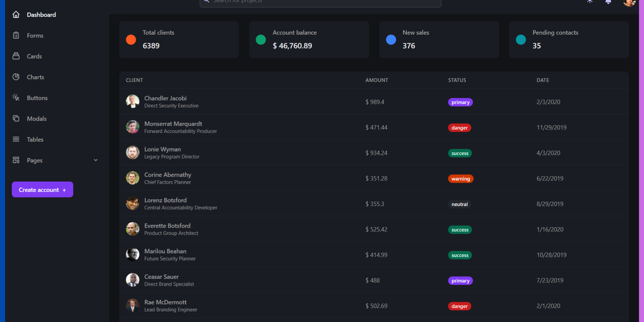Open the Dashboard section via its home icon
Image resolution: width=644 pixels, height=322 pixels.
16,14
